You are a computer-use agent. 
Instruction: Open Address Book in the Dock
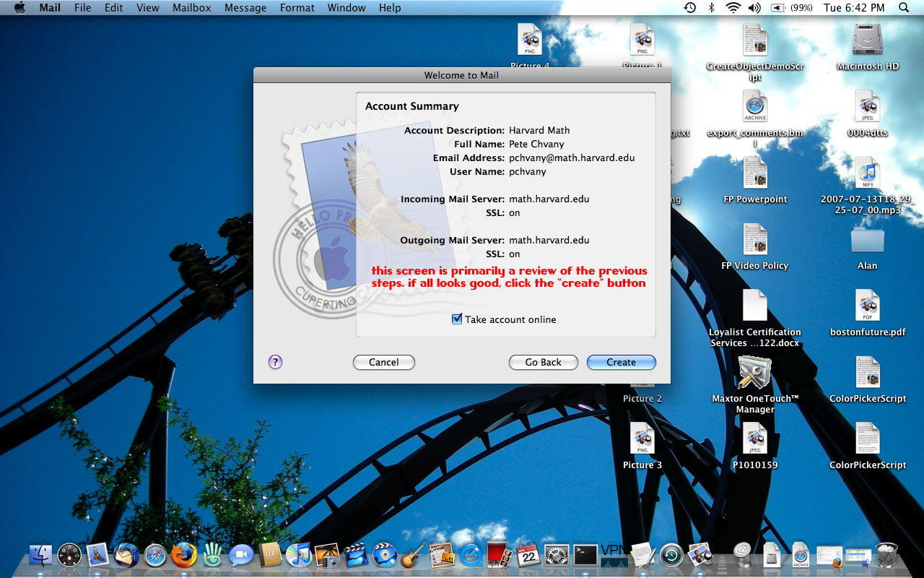[270, 555]
